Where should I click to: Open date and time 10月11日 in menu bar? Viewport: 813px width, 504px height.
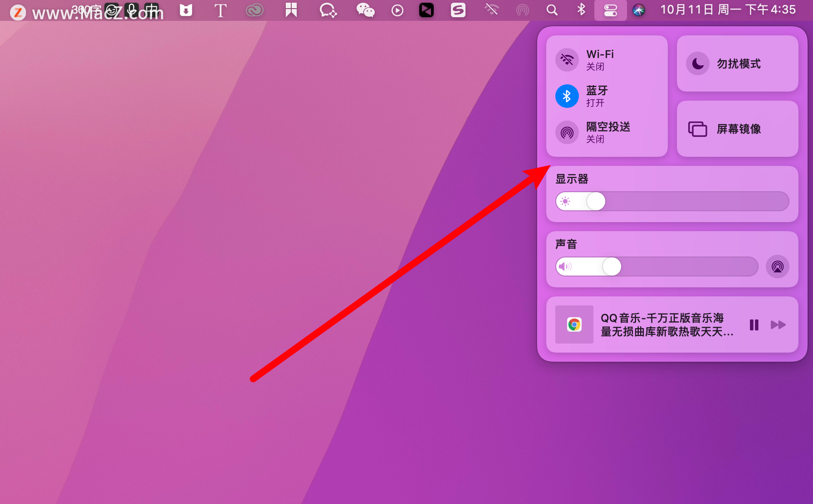[x=728, y=10]
